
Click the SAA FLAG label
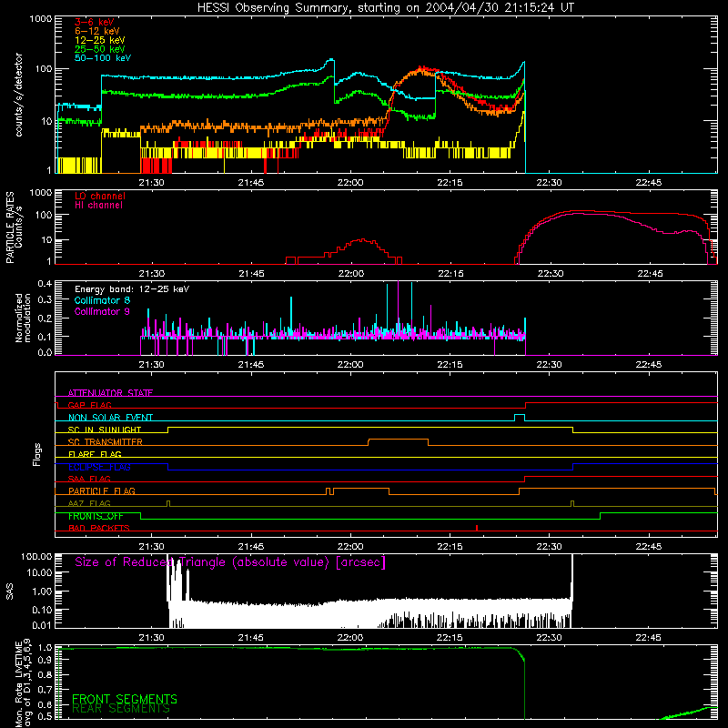(x=89, y=479)
